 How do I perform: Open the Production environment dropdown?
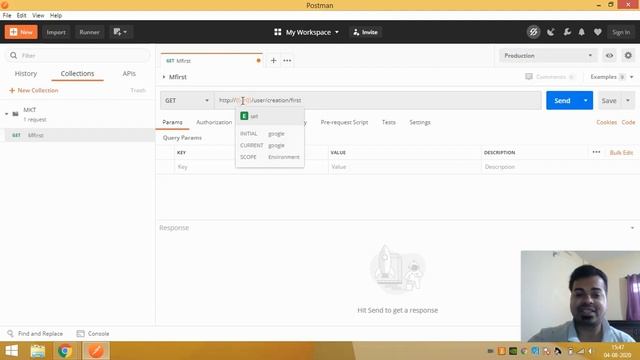[x=548, y=56]
